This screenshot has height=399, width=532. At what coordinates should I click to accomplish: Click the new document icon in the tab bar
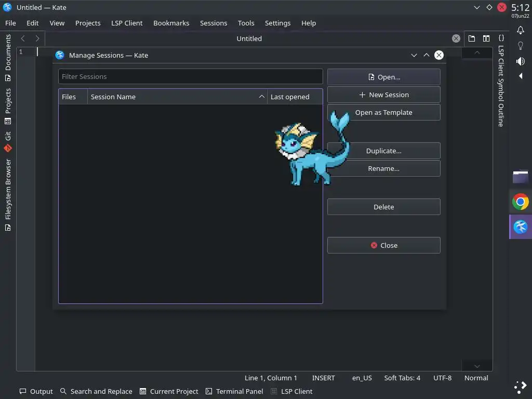tap(472, 38)
